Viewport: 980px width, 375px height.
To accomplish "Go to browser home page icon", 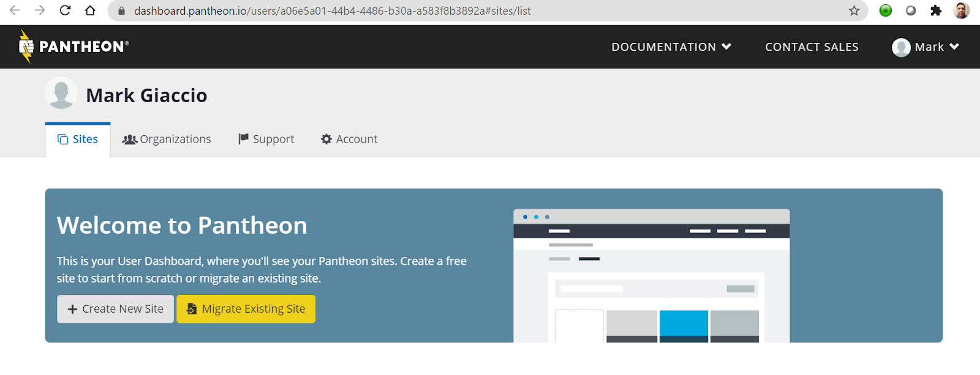I will (x=90, y=10).
